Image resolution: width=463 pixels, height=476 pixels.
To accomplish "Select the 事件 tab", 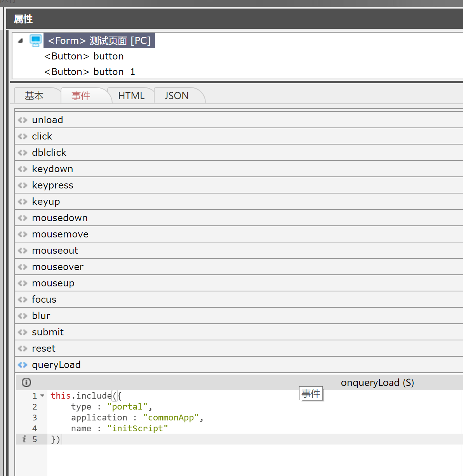I will point(81,96).
